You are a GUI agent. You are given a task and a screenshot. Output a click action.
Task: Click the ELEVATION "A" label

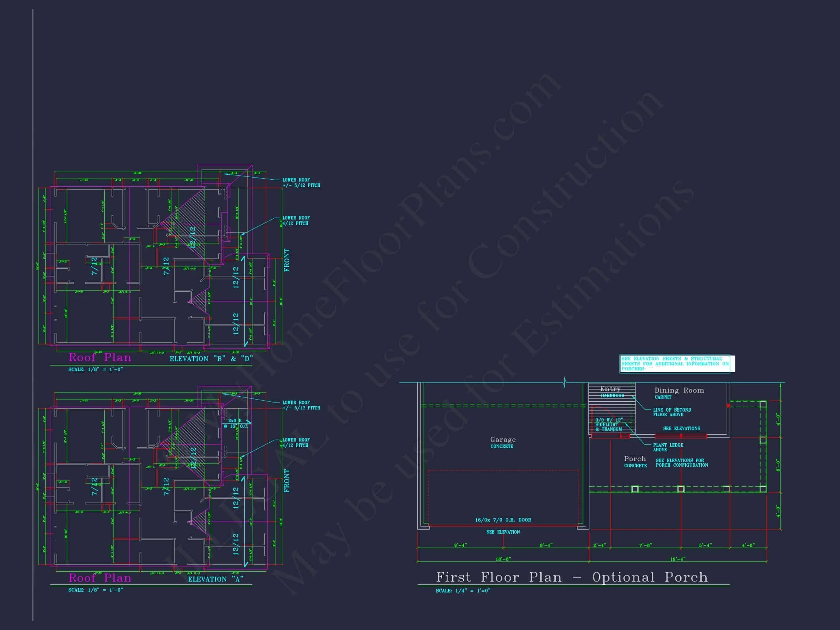coord(215,579)
